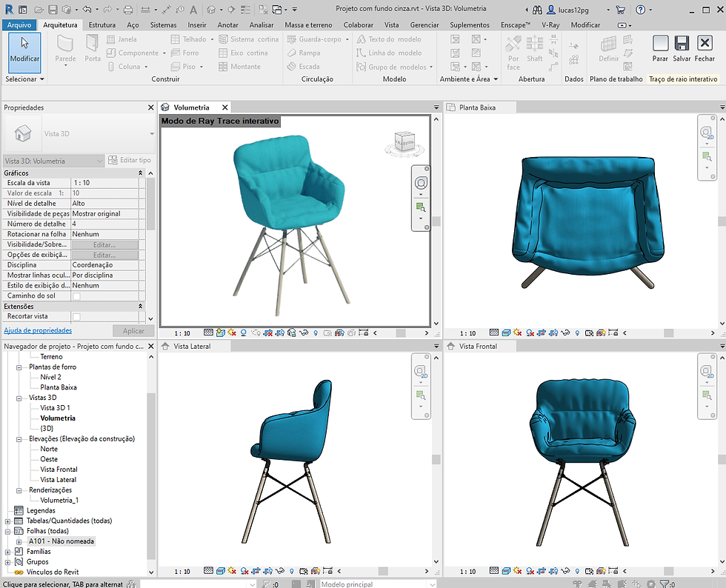726x588 pixels.
Task: Click the Escada stairs tool
Action: click(303, 66)
